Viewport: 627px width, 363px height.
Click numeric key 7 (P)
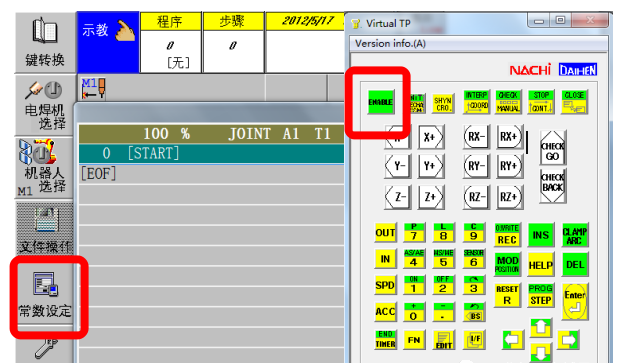[414, 233]
